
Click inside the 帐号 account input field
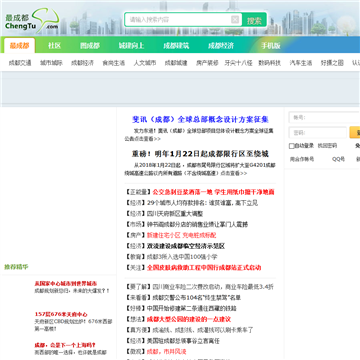(x=324, y=117)
